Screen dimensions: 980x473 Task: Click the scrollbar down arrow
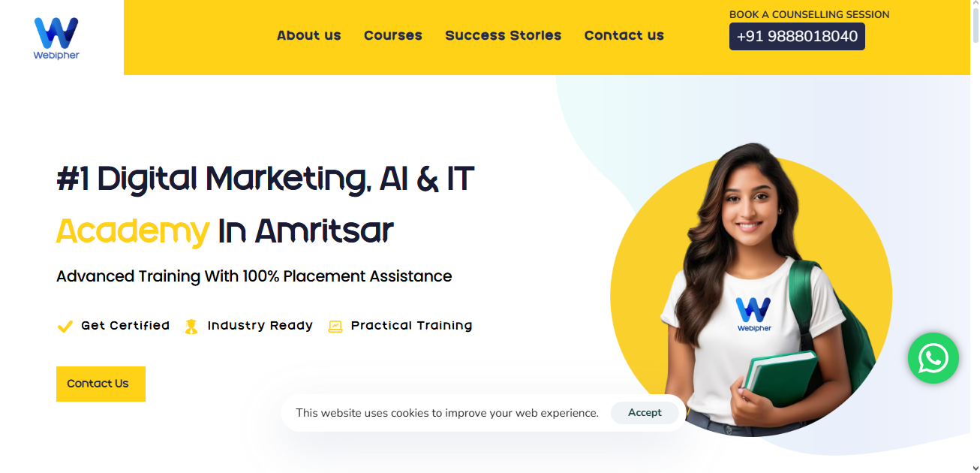[x=975, y=467]
